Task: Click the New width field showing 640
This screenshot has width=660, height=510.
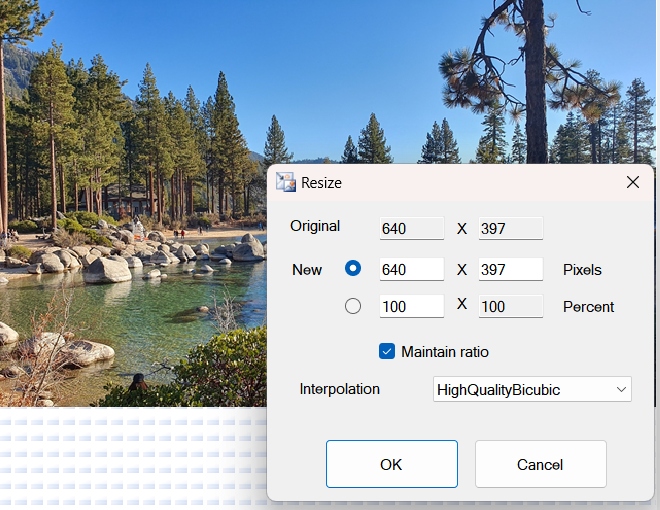Action: point(412,269)
